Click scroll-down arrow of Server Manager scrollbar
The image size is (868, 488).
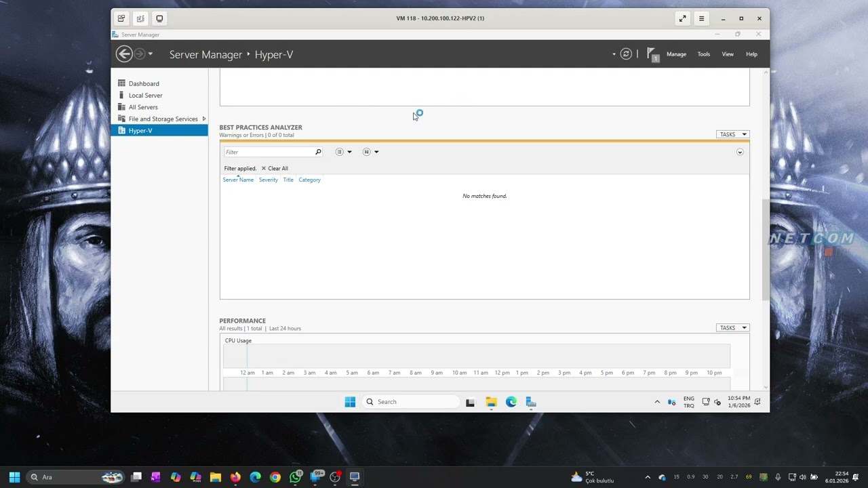pyautogui.click(x=766, y=388)
